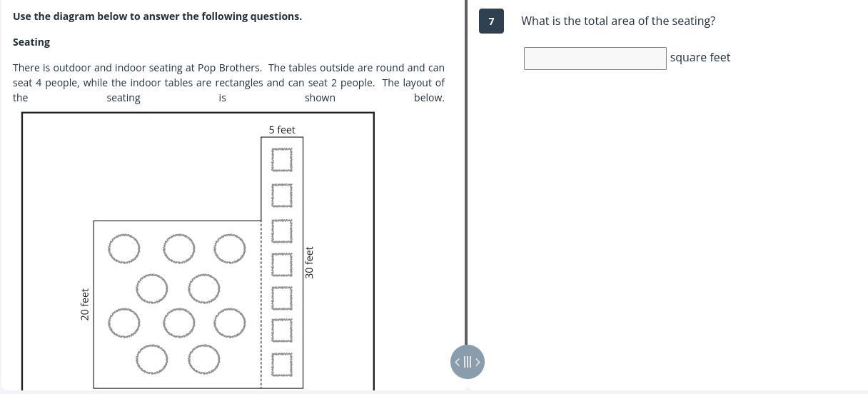This screenshot has width=868, height=394.
Task: Select the question number 7 badge
Action: pos(491,21)
